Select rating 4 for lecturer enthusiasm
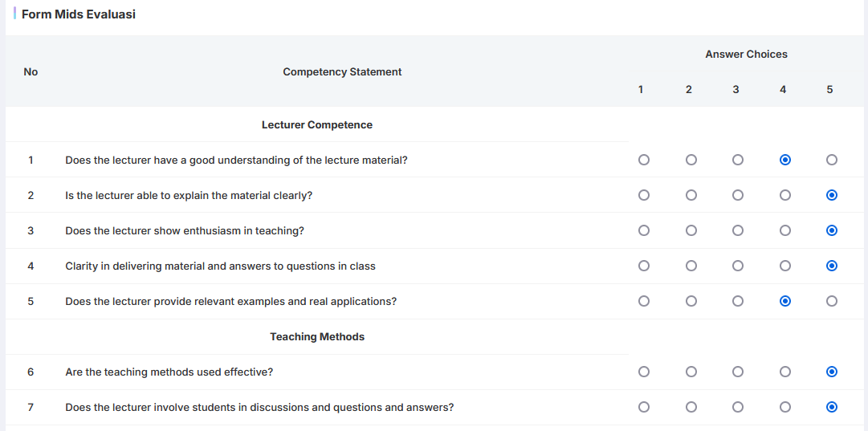 tap(784, 230)
